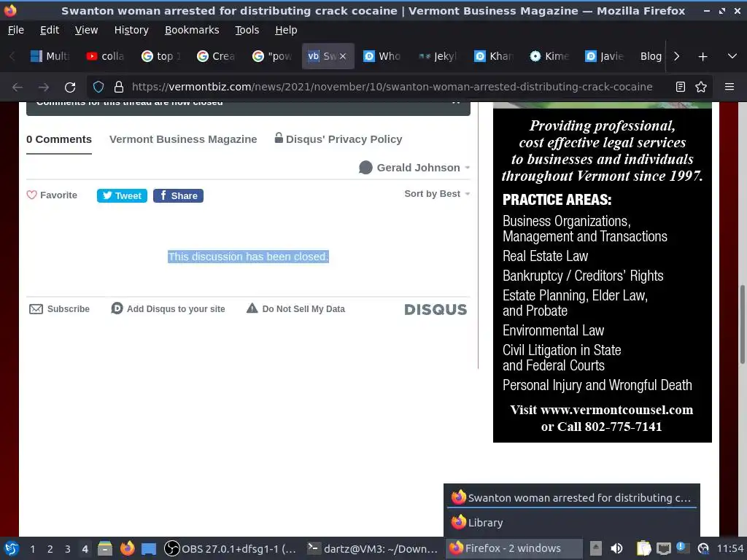Open clipboard manager tray icon
Viewport: 747px width, 560px height.
(x=643, y=548)
